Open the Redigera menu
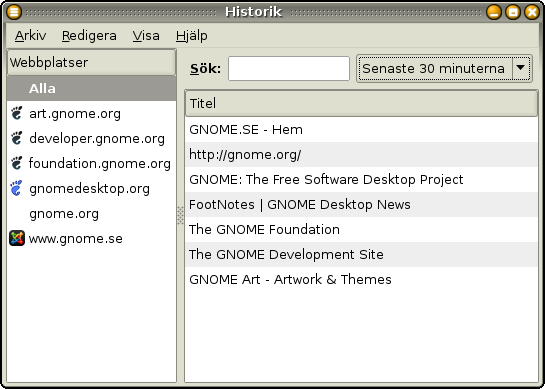This screenshot has height=389, width=545. point(89,36)
